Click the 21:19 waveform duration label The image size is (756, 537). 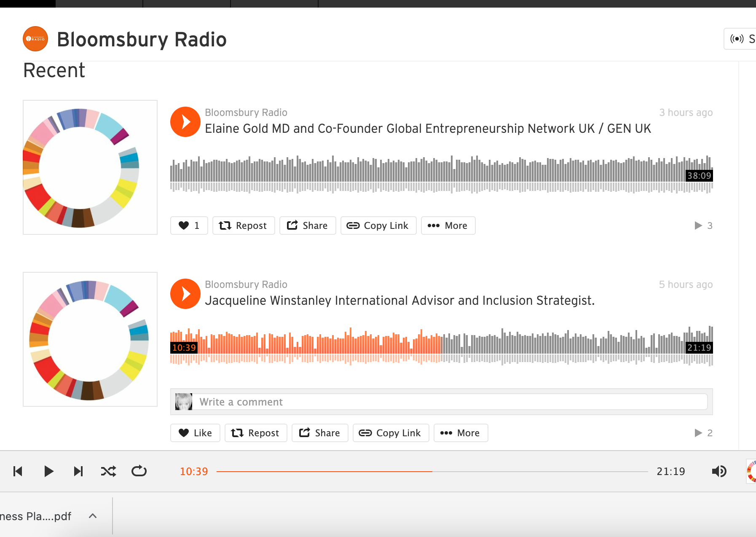pyautogui.click(x=699, y=348)
